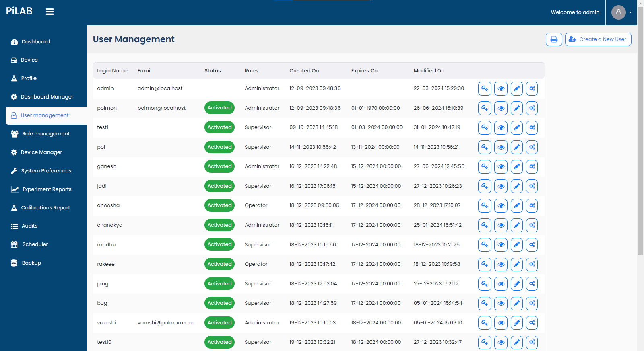The width and height of the screenshot is (644, 351).
Task: Go to Experiment Reports menu item
Action: tap(47, 189)
